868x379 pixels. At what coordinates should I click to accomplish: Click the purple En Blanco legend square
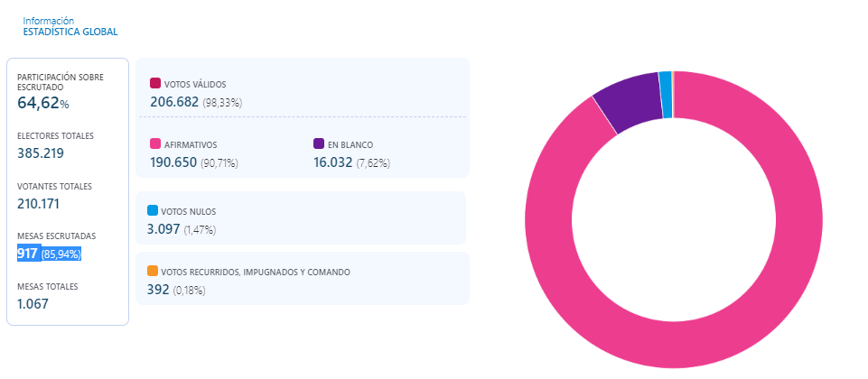pos(319,143)
